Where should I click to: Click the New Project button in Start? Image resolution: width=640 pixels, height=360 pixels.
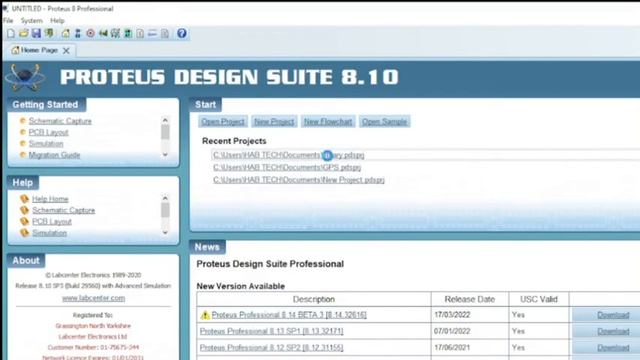(274, 122)
